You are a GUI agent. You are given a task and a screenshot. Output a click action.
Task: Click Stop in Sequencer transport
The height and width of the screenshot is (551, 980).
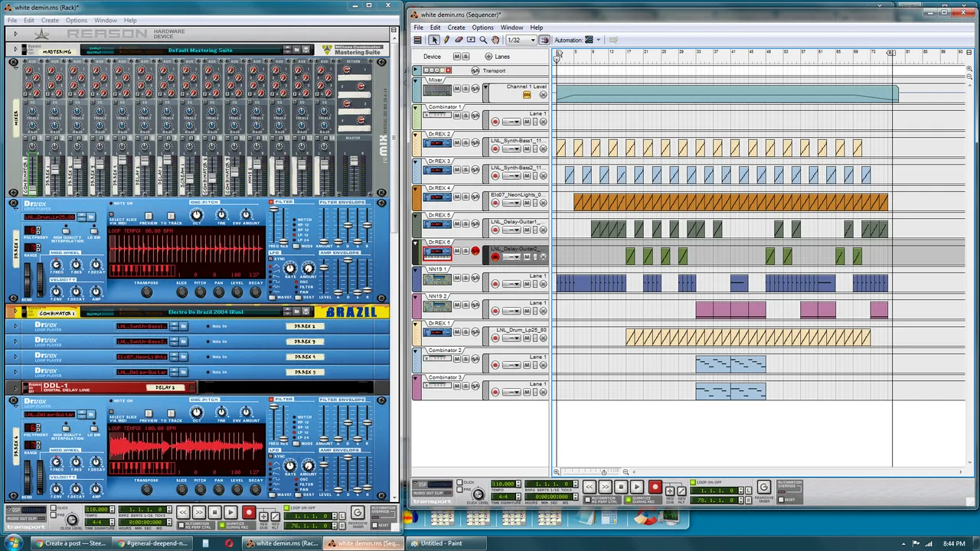point(621,487)
